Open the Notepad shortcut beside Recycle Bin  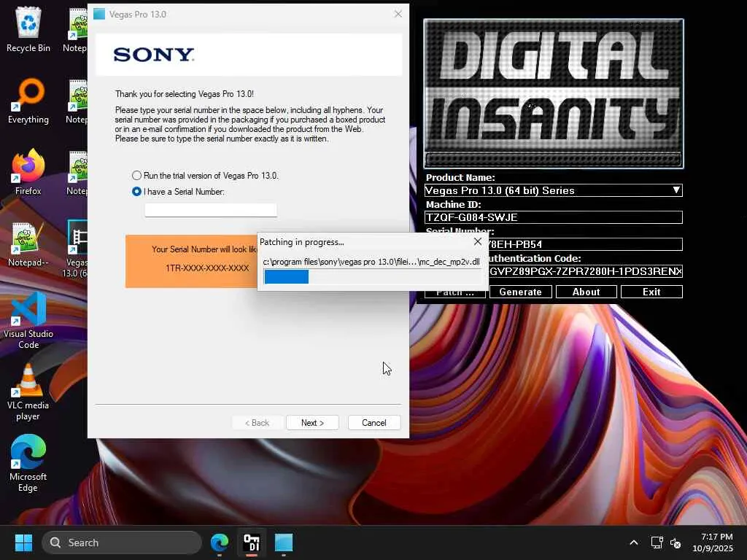[76, 29]
